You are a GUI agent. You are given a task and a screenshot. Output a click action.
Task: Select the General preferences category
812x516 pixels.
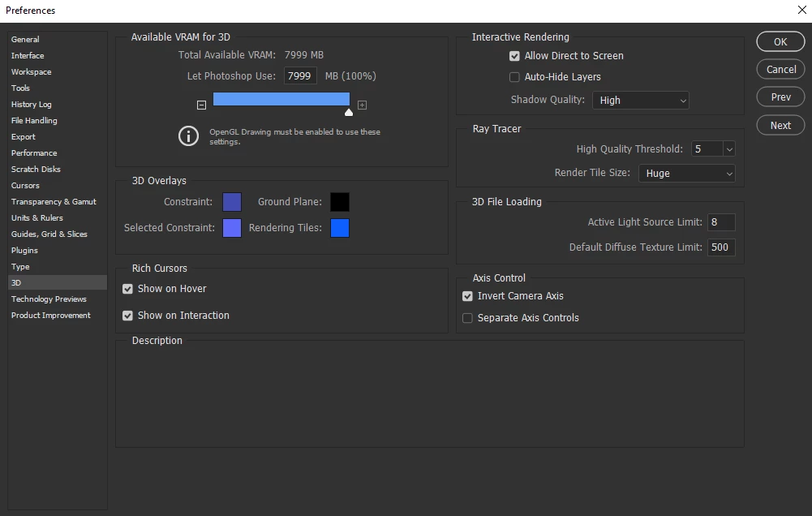pos(58,40)
